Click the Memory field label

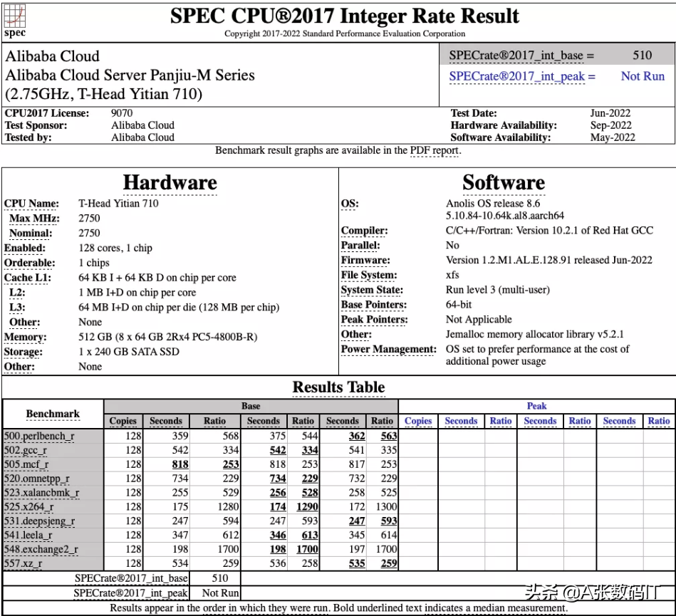point(26,337)
